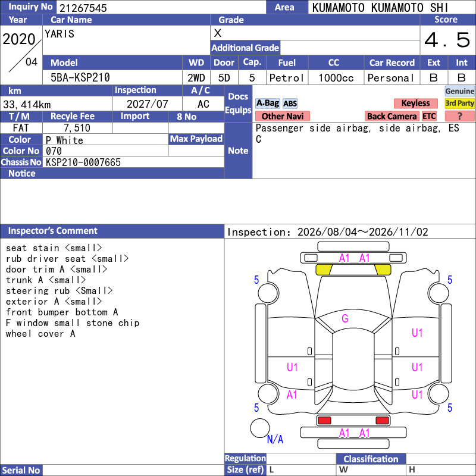Click the Genuine equipment tag
476x476 pixels.
(459, 91)
